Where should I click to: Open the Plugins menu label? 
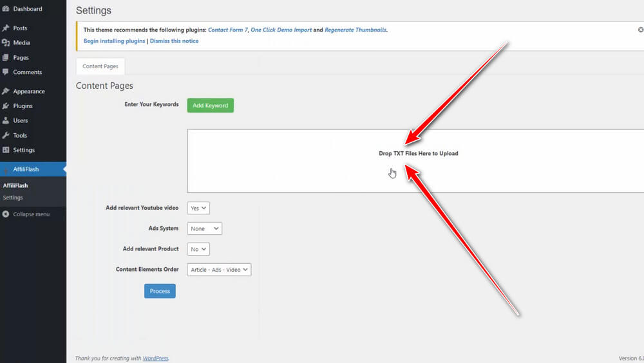click(x=23, y=106)
